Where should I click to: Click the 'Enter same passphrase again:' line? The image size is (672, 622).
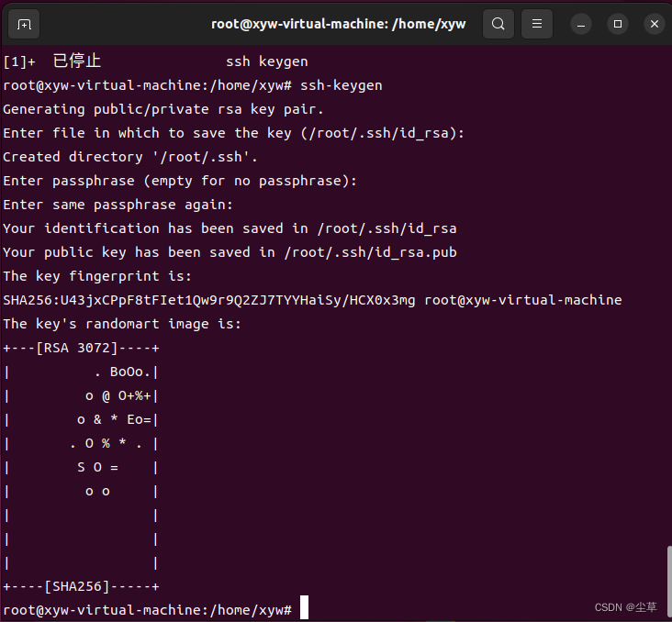point(118,205)
